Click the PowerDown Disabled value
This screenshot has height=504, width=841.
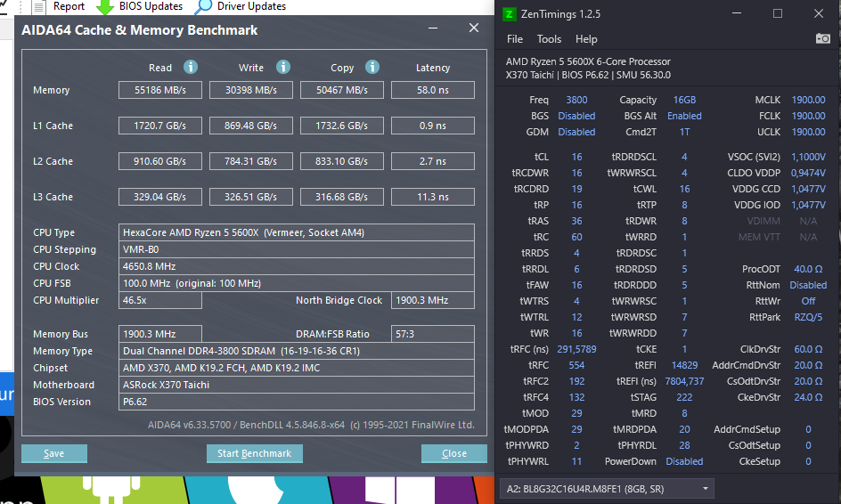[684, 461]
